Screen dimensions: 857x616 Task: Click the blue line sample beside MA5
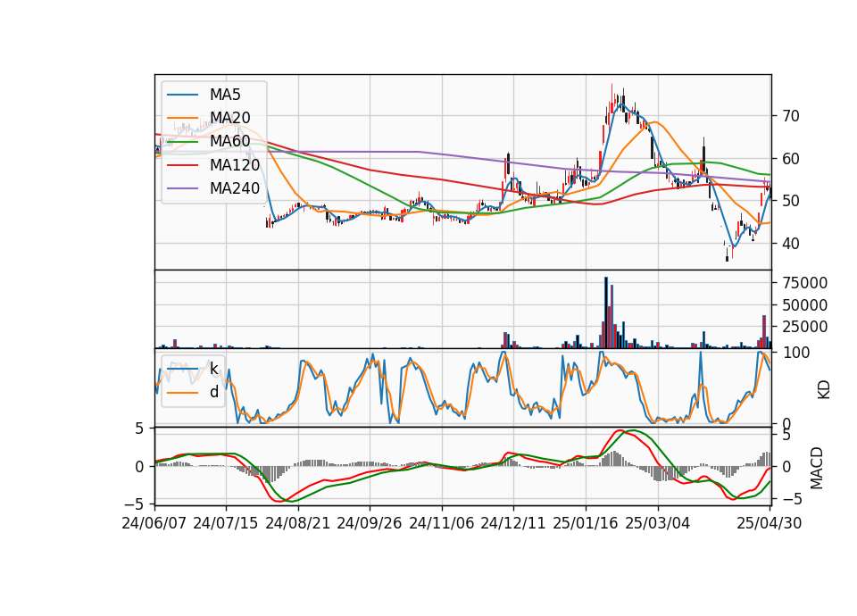click(x=182, y=95)
